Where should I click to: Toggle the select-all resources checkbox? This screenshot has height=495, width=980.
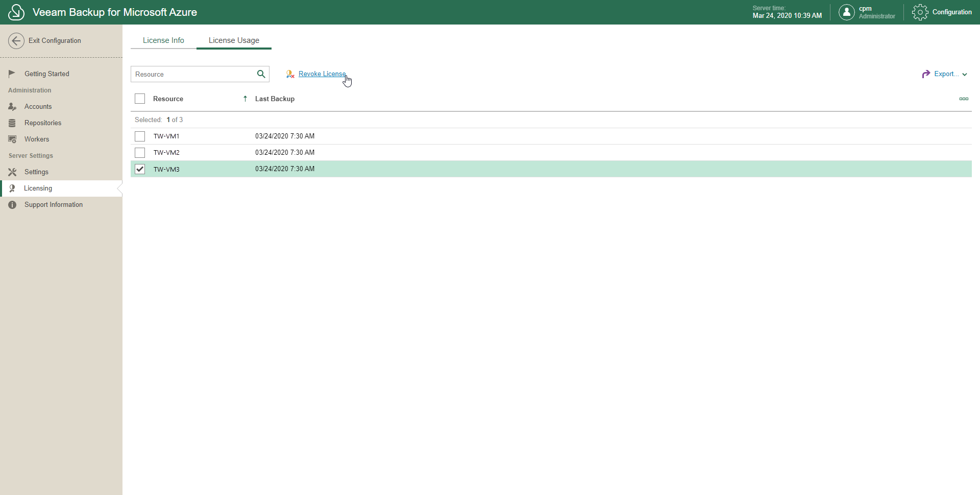coord(140,99)
